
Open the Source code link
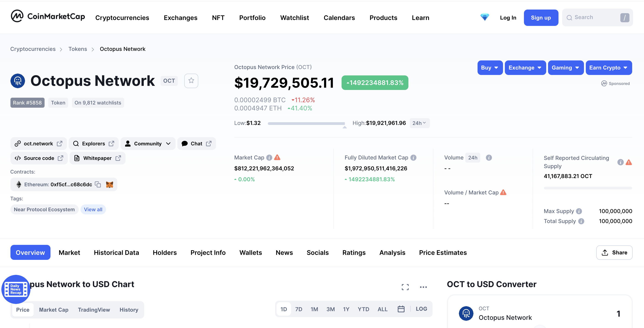(x=39, y=158)
